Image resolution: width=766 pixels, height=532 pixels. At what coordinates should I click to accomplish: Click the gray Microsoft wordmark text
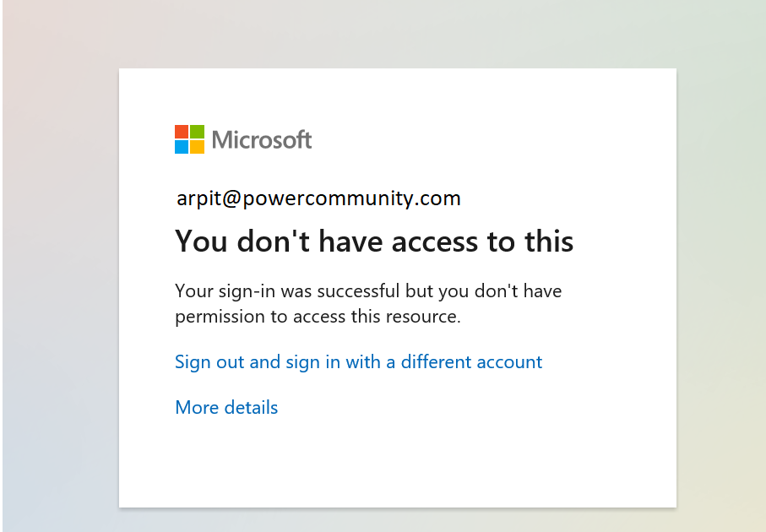(x=262, y=139)
